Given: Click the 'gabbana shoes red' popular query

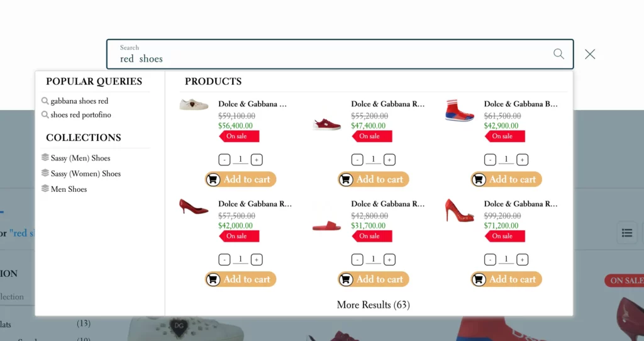Looking at the screenshot, I should tap(79, 101).
